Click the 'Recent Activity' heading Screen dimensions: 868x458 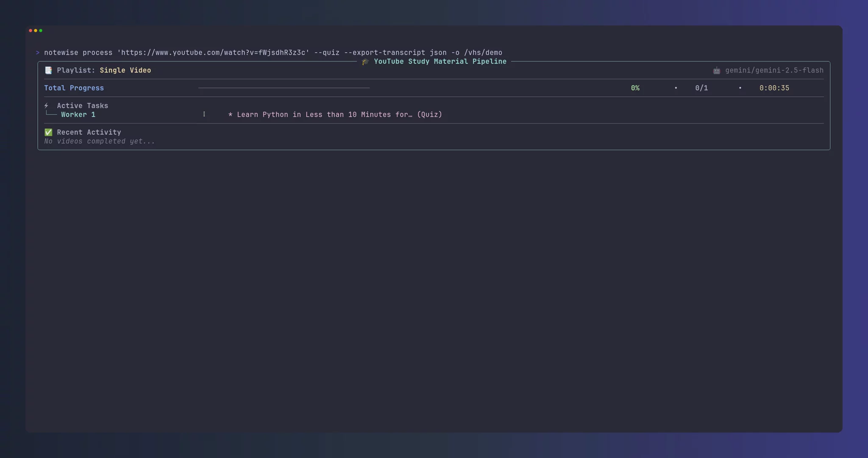click(89, 132)
